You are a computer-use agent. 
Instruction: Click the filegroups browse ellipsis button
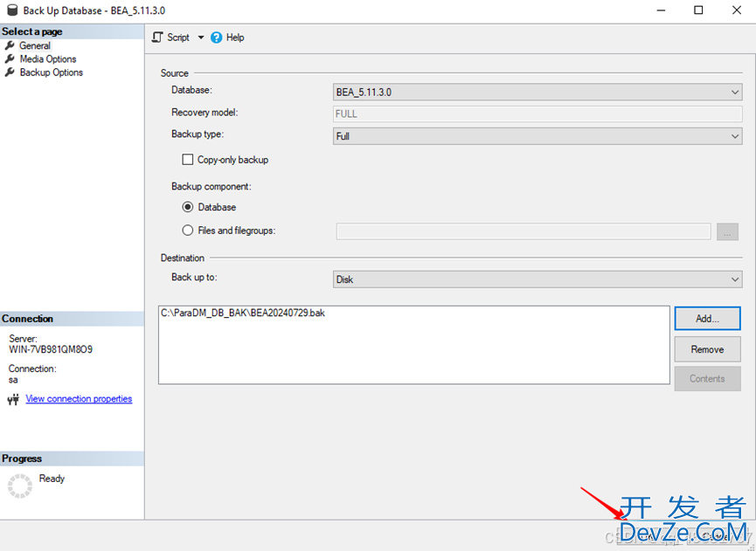(x=727, y=231)
